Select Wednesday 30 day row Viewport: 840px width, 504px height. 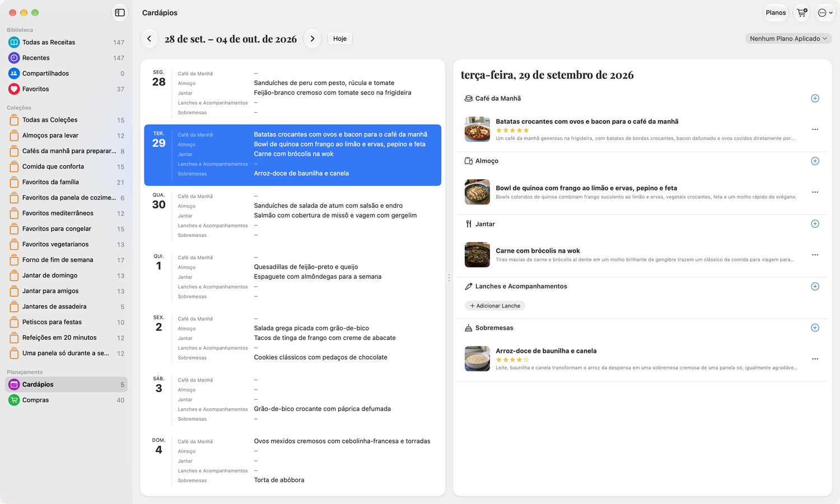click(292, 216)
